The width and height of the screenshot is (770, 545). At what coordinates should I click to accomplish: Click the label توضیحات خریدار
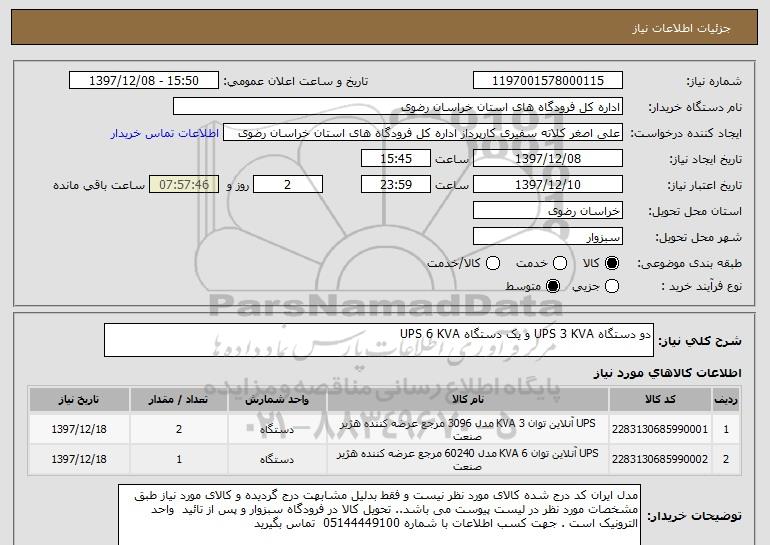(x=694, y=516)
